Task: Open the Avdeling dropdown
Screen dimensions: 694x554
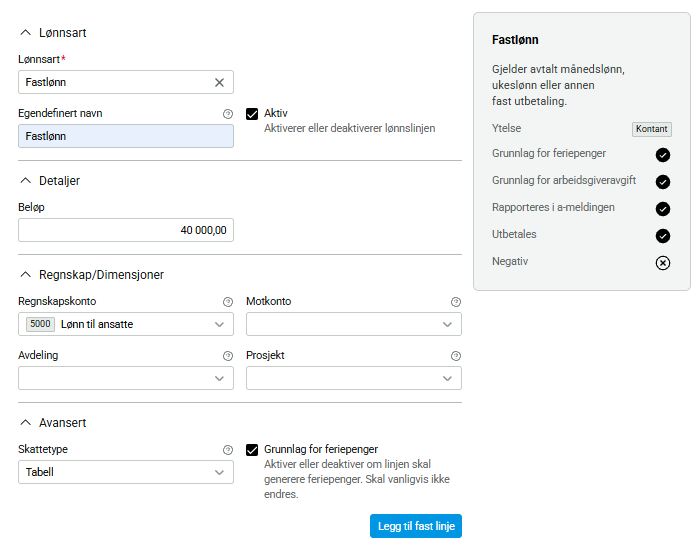Action: (126, 378)
